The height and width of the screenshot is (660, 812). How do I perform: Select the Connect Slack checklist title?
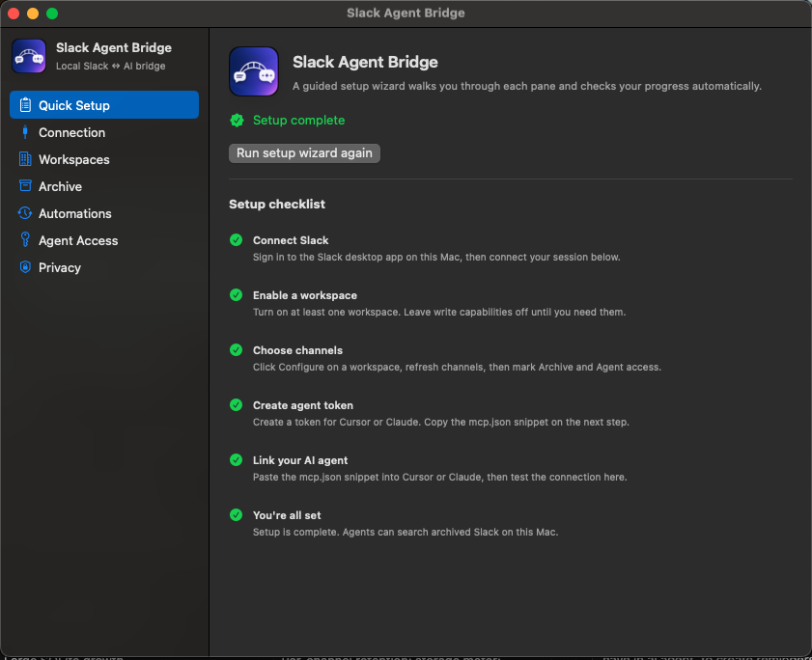[x=291, y=240]
